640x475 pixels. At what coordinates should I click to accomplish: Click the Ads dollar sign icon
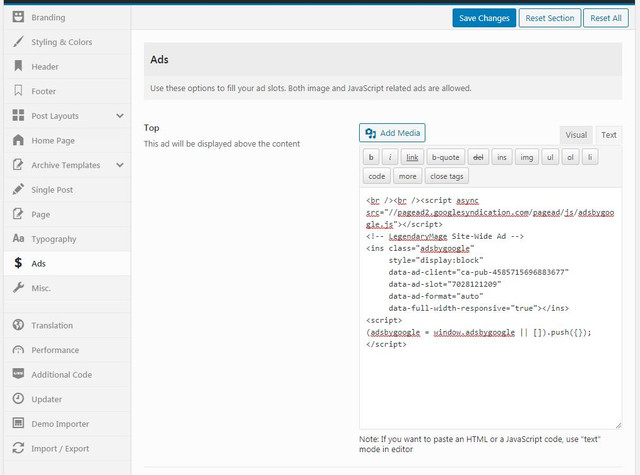18,263
